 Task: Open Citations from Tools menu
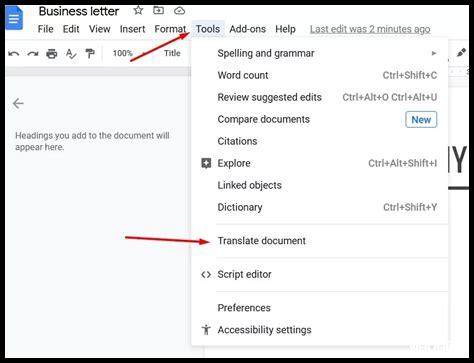coord(320,141)
